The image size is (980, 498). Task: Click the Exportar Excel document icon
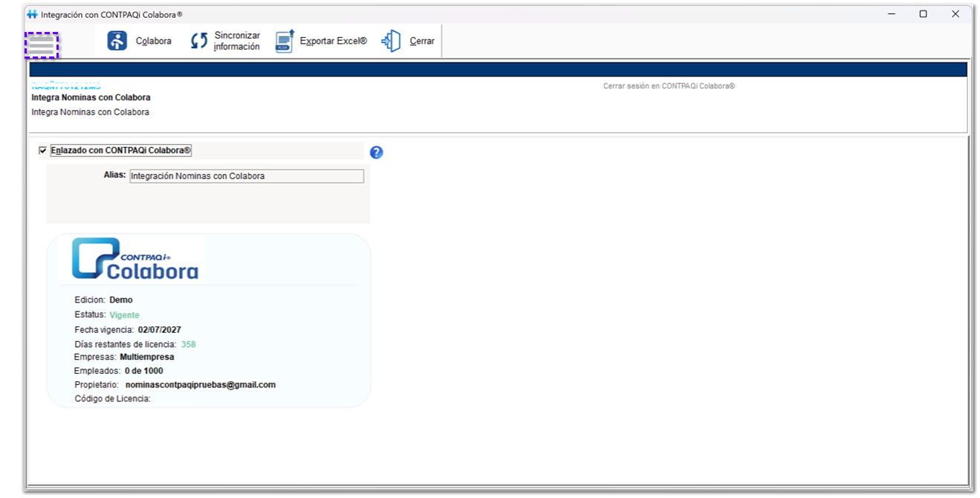[285, 41]
